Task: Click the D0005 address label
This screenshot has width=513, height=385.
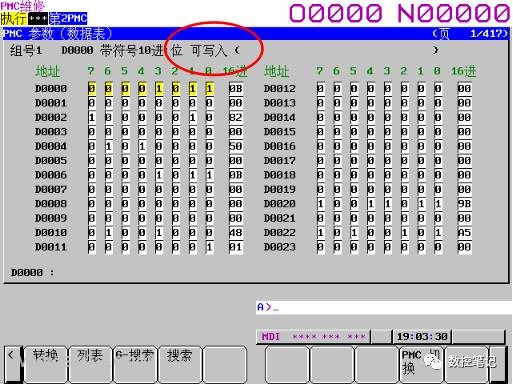Action: pyautogui.click(x=51, y=161)
